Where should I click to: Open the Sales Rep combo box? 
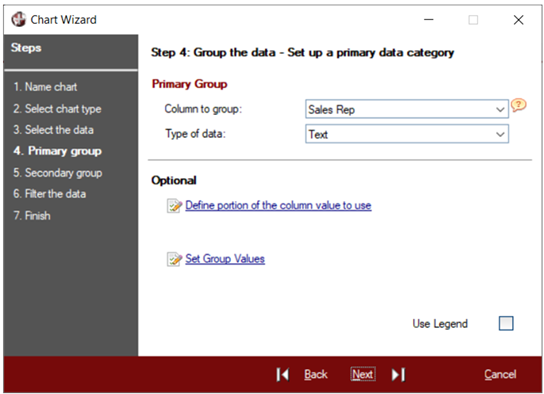pos(407,109)
